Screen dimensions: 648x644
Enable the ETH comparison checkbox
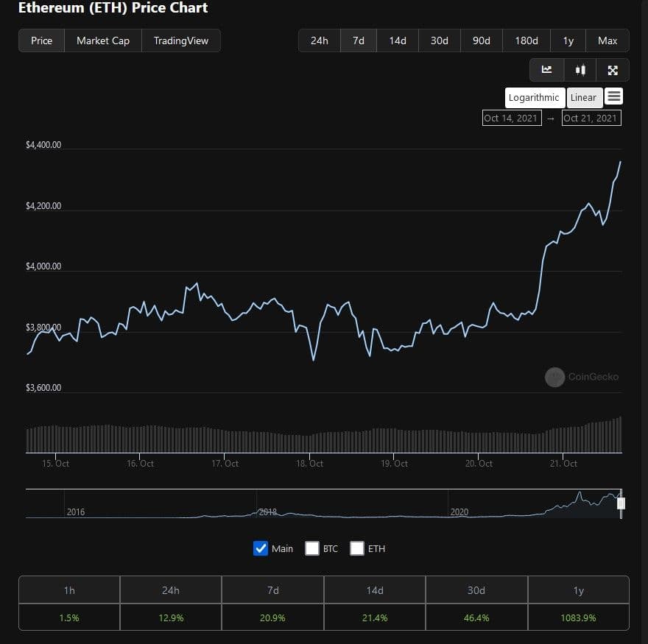357,548
